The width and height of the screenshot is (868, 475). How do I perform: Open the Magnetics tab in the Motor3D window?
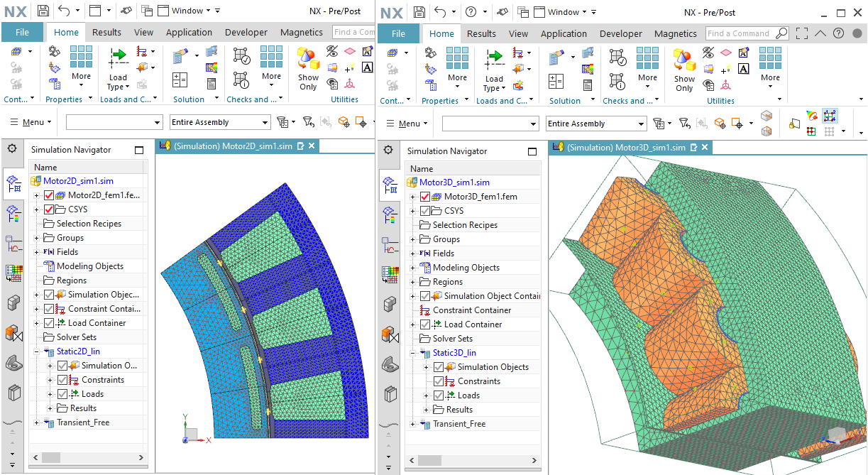point(675,33)
